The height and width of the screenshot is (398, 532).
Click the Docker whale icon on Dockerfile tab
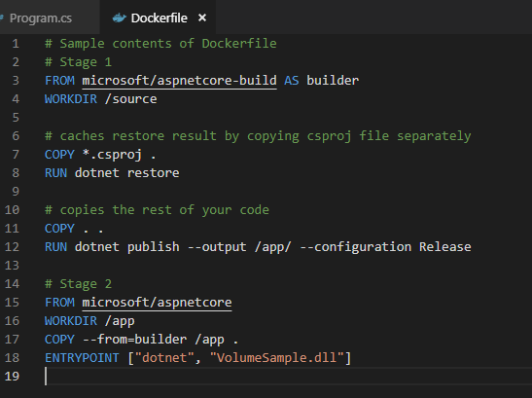[119, 18]
